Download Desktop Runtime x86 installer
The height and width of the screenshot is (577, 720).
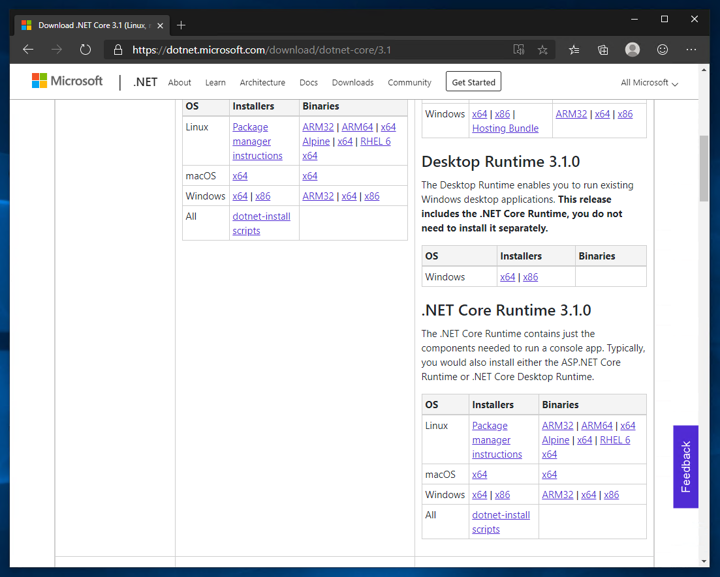coord(530,277)
